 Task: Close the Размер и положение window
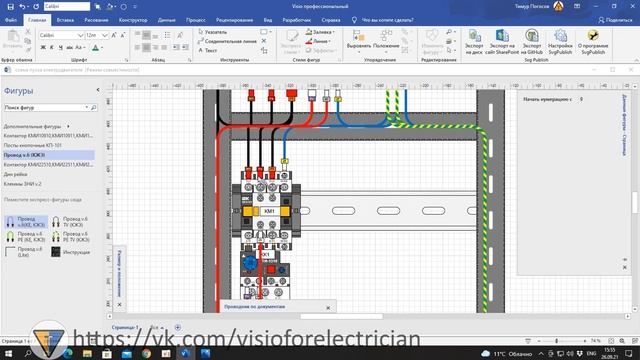click(x=119, y=304)
